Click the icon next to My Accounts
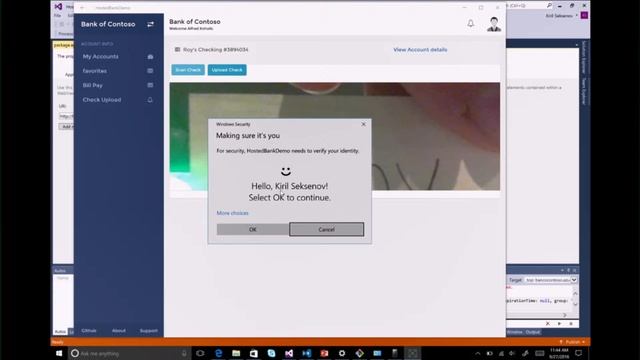The image size is (640, 360). click(150, 57)
